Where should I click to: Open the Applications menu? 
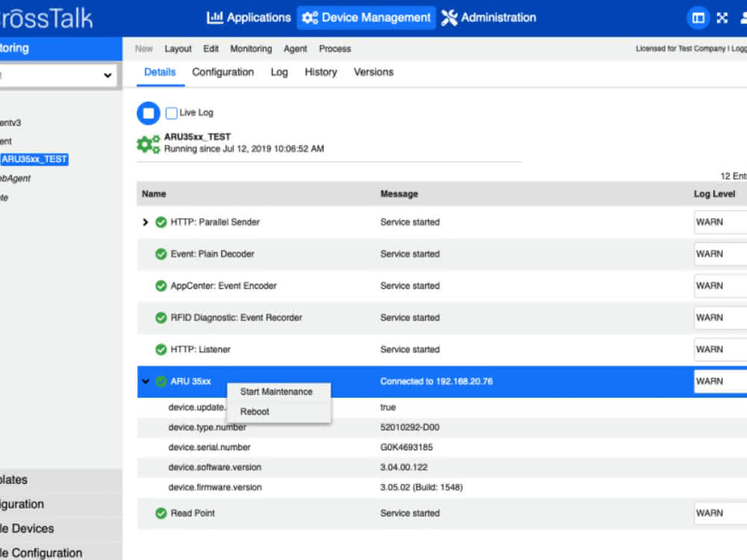[249, 18]
